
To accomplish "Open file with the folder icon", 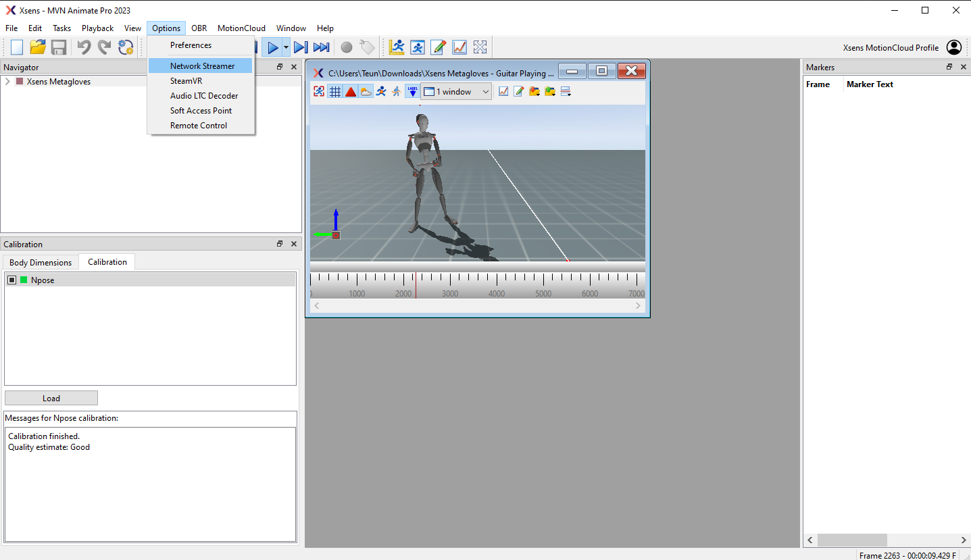I will 38,47.
